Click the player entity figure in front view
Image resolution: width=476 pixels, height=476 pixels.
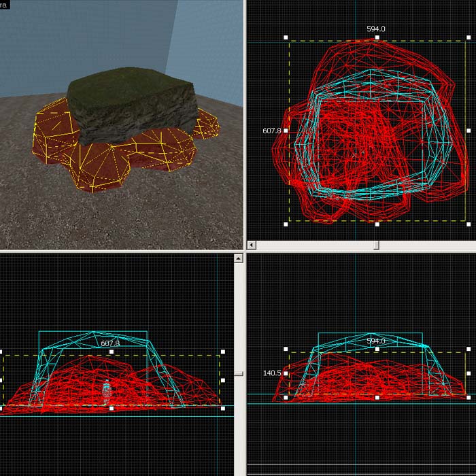tap(106, 393)
